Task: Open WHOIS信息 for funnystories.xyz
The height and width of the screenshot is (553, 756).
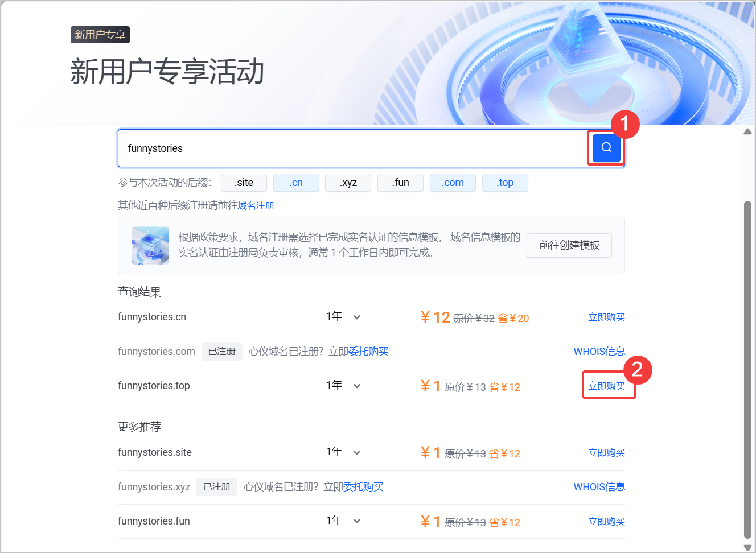Action: coord(599,487)
